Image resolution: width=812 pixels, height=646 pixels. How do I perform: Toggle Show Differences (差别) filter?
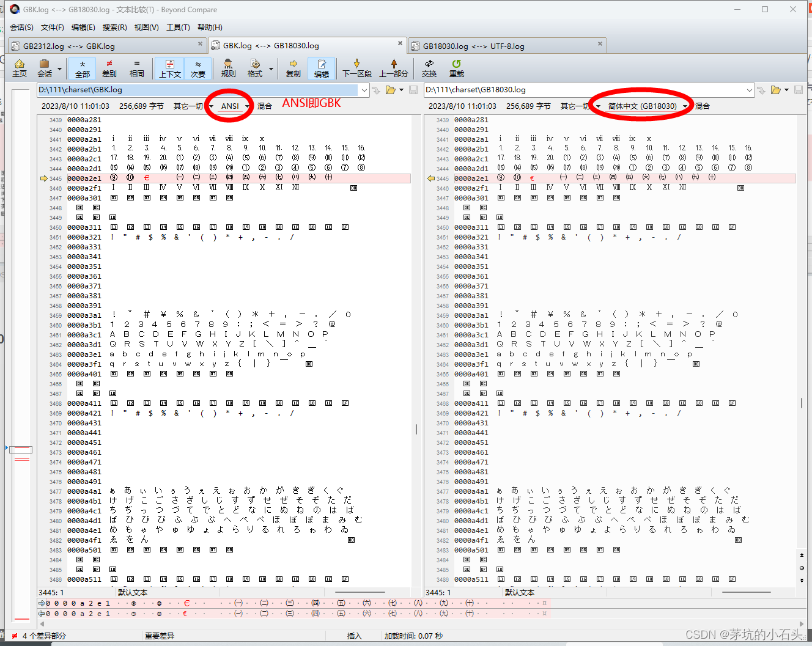[x=109, y=68]
